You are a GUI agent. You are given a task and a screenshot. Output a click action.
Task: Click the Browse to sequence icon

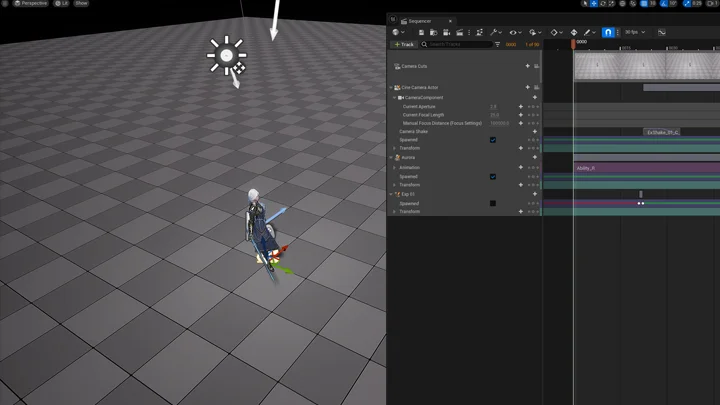(433, 32)
